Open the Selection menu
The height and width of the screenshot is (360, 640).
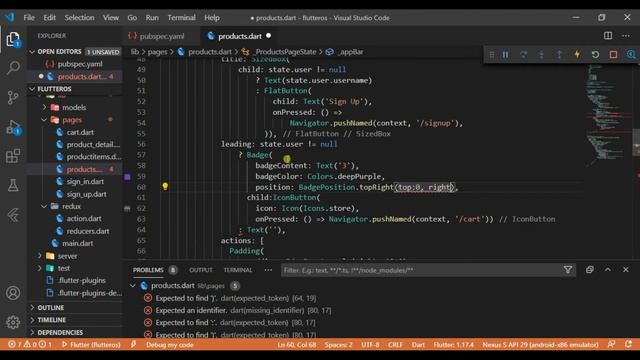point(79,18)
